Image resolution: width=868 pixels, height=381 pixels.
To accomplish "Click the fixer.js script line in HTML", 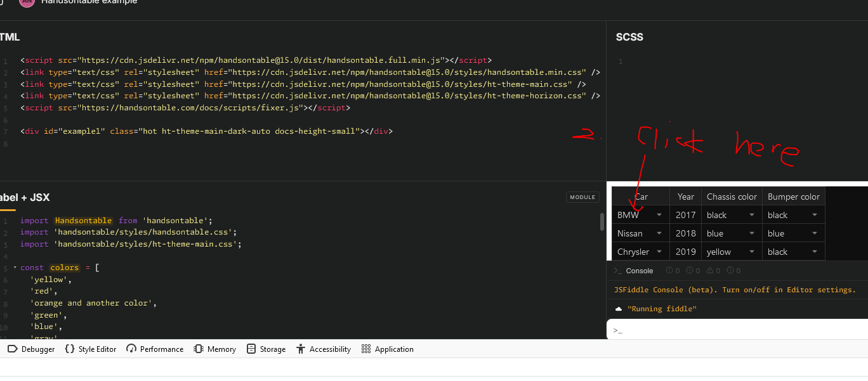I will coord(185,108).
